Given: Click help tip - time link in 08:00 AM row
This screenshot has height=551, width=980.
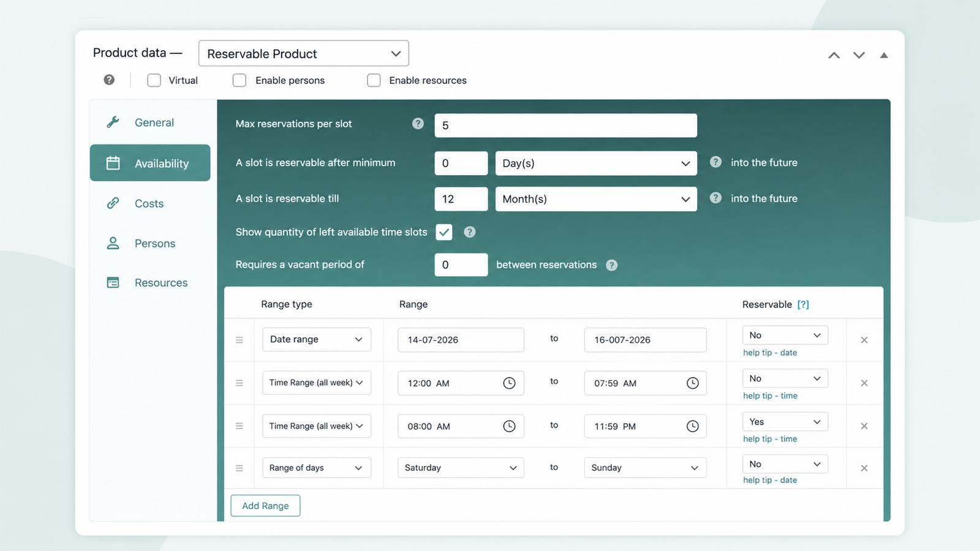Looking at the screenshot, I should click(x=770, y=439).
